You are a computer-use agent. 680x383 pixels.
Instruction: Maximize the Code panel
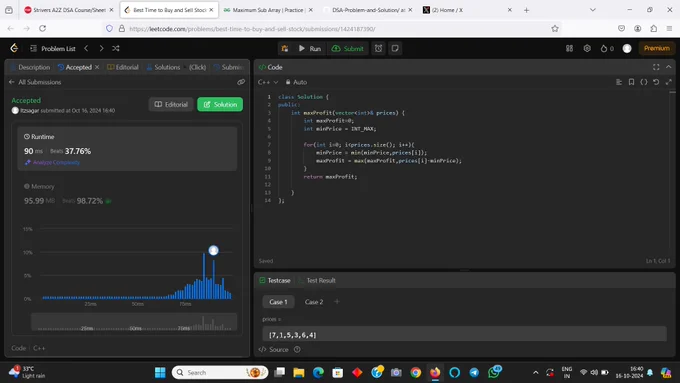tap(656, 67)
